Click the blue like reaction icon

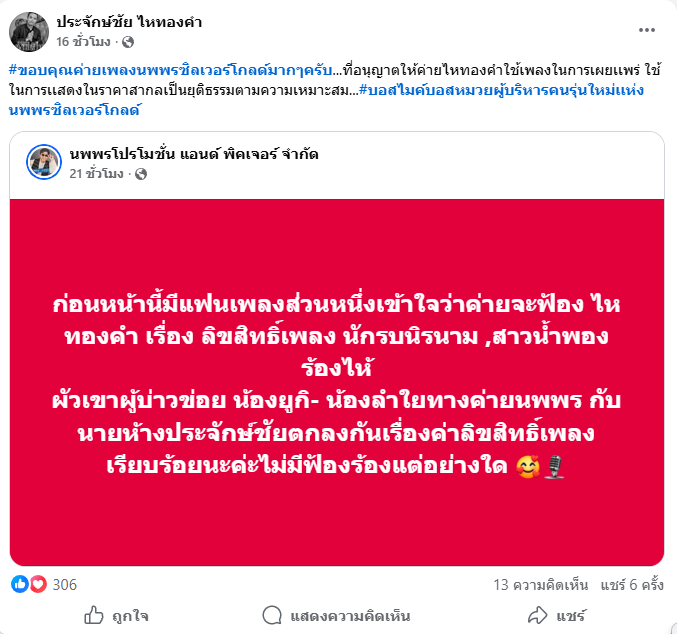click(19, 584)
